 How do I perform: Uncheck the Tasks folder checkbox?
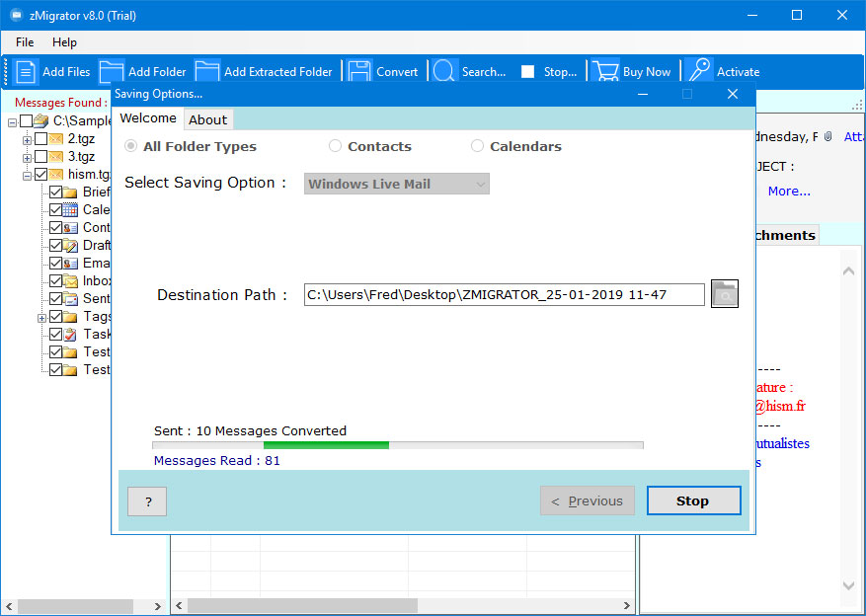(55, 334)
